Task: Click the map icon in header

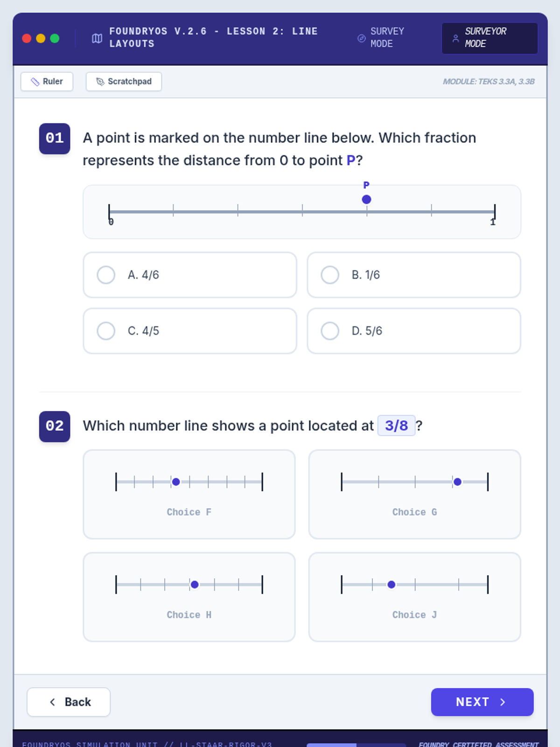Action: [x=97, y=38]
